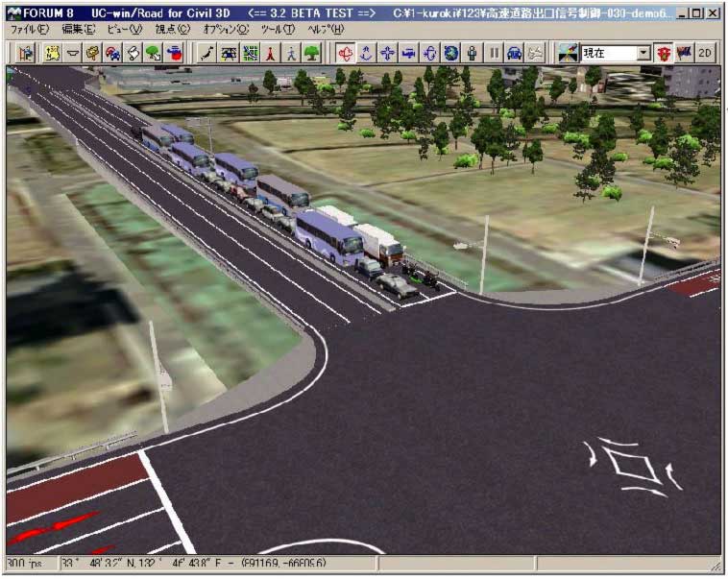728x579 pixels.
Task: Click the road perspective view icon
Action: point(569,54)
